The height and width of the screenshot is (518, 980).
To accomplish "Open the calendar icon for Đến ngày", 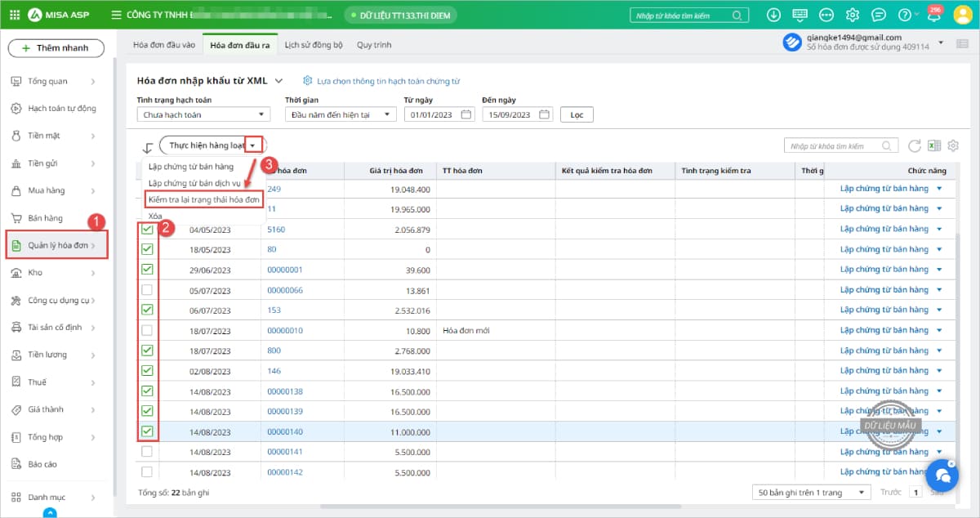I will point(545,115).
